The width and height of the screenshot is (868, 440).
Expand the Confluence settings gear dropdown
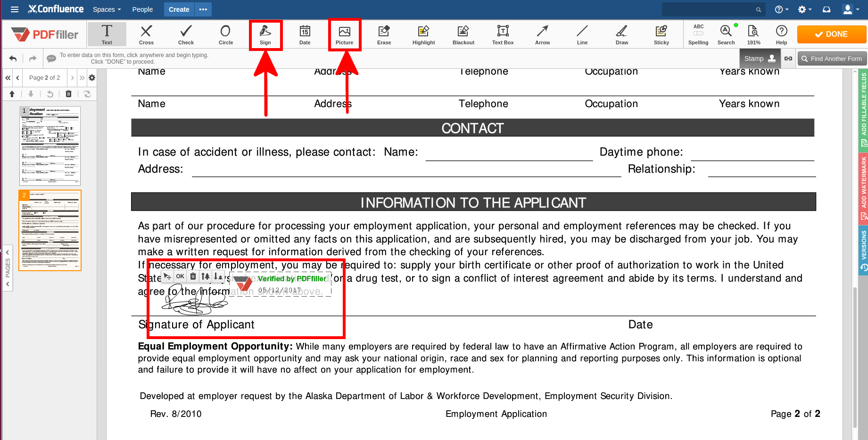(804, 9)
